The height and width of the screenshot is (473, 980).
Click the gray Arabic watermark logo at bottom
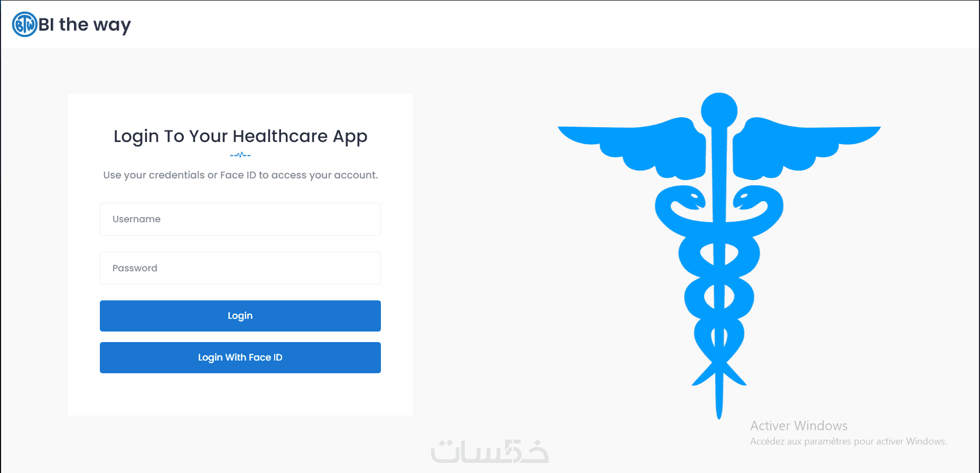coord(490,451)
